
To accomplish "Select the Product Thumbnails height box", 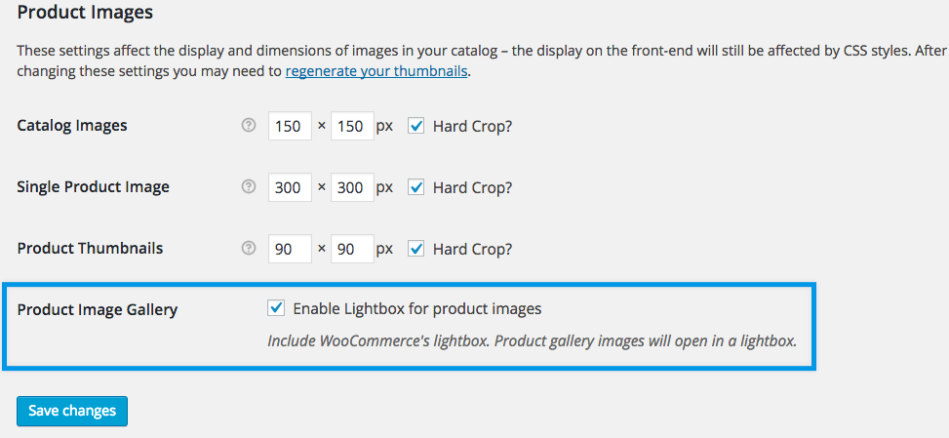I will 353,249.
